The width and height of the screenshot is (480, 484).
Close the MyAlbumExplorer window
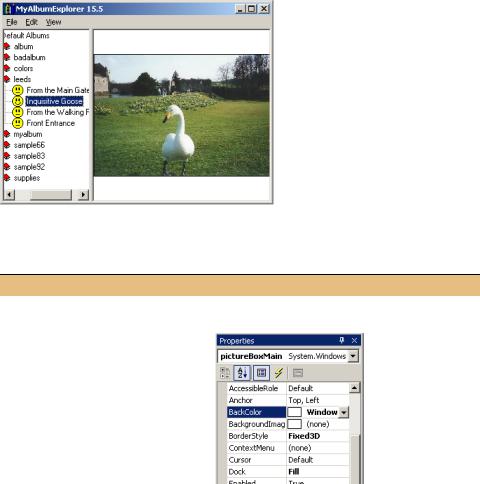coord(264,9)
